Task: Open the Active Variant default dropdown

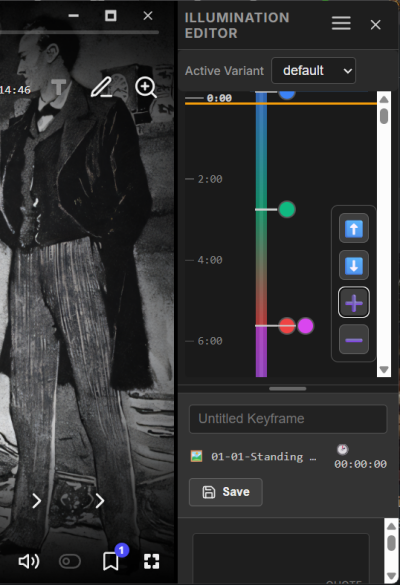Action: point(313,71)
